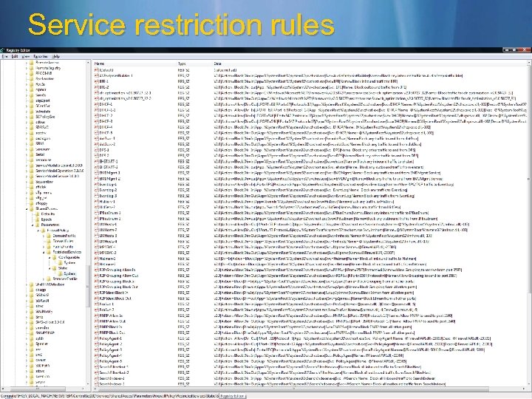Select the PNRP Allow Out value

pos(112,321)
